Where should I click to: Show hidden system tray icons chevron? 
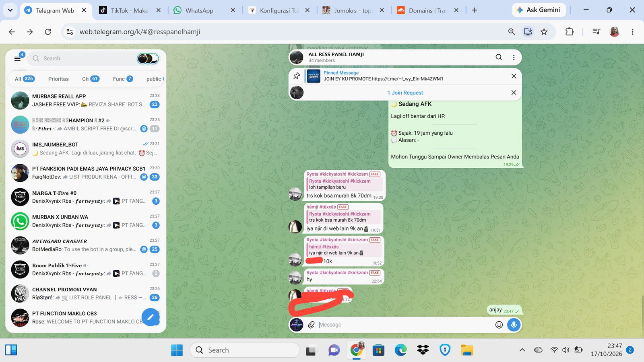point(522,350)
